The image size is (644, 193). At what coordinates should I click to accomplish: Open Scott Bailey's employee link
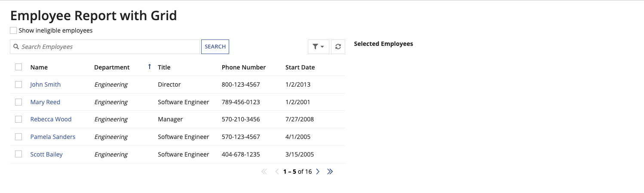coord(46,154)
